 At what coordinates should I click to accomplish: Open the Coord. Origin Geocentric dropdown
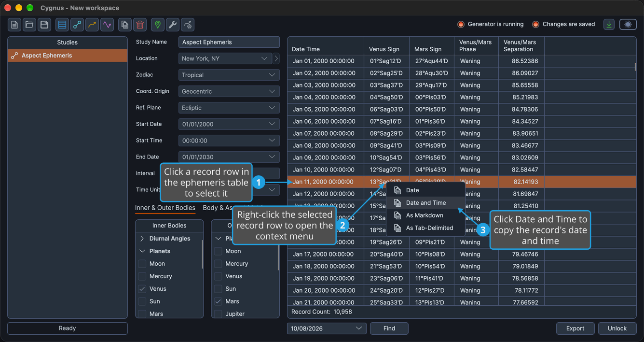coord(229,91)
